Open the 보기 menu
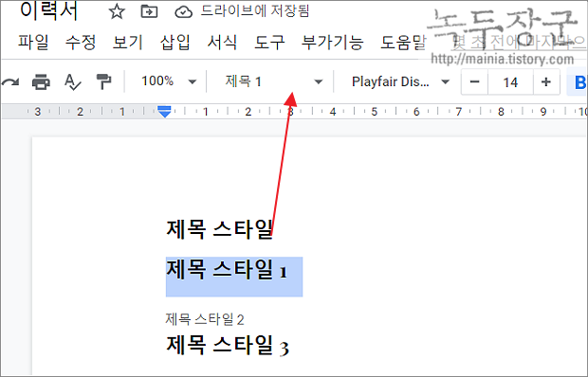Viewport: 588px width, 377px height. pos(128,42)
